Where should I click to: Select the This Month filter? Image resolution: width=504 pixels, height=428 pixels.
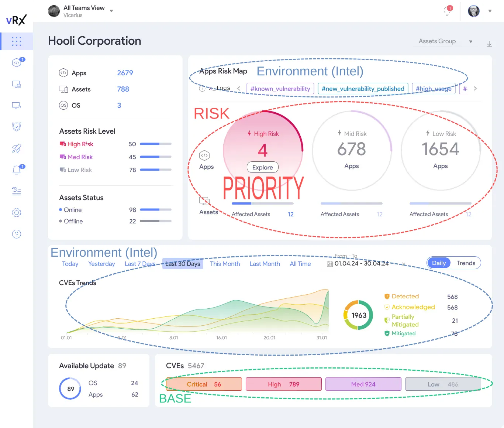tap(225, 264)
